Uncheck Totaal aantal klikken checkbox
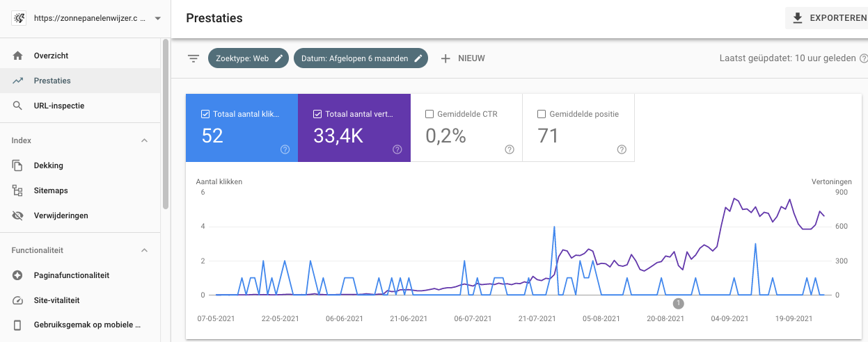The image size is (868, 342). [x=205, y=114]
